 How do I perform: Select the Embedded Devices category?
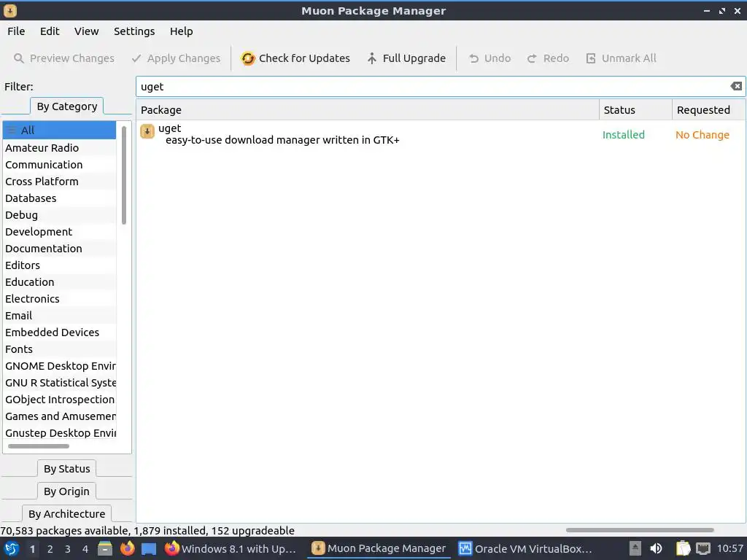[60, 332]
